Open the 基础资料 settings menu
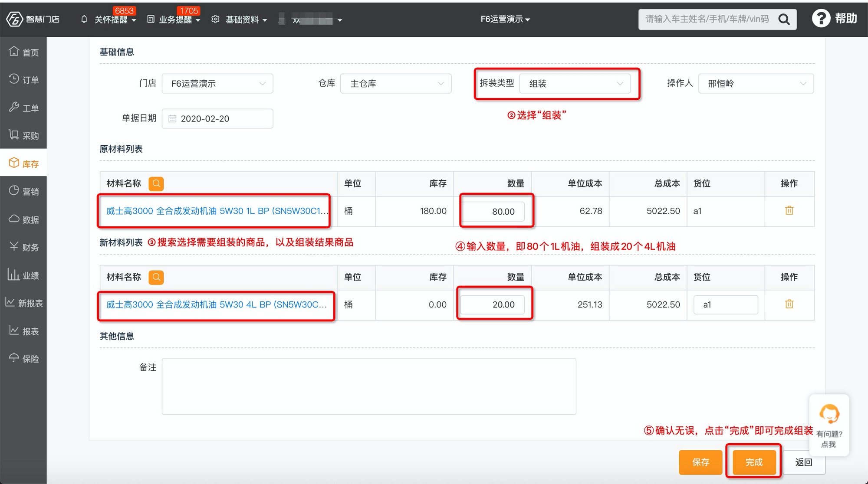The height and width of the screenshot is (484, 868). tap(239, 20)
